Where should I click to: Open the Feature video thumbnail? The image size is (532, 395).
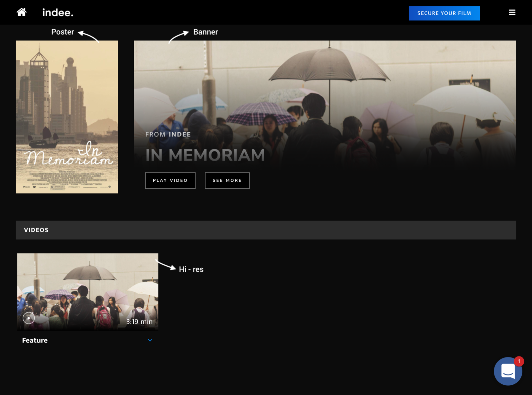[x=88, y=289]
